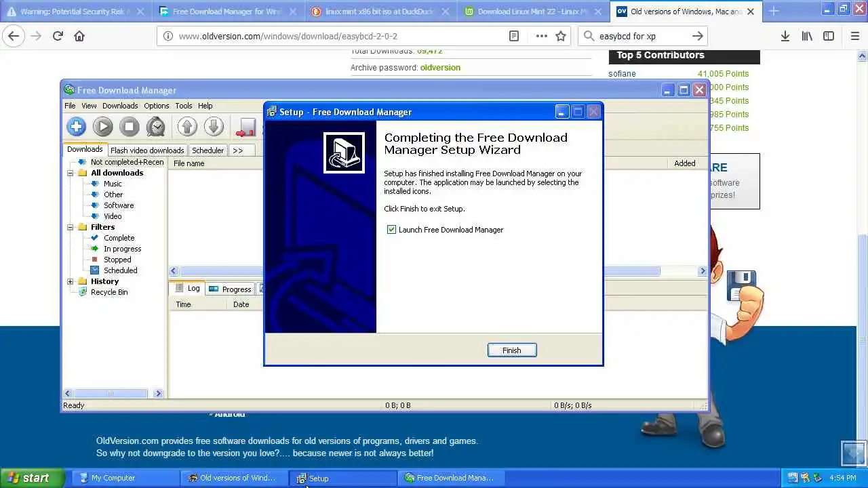Click the Windows start button
The image size is (868, 488).
coord(32,478)
